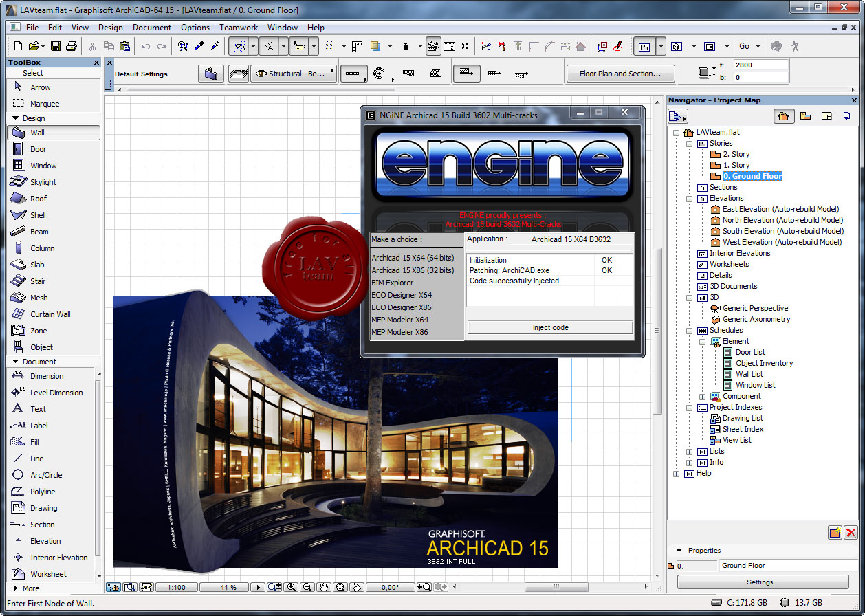
Task: Click the 1:100 scale button
Action: point(177,588)
